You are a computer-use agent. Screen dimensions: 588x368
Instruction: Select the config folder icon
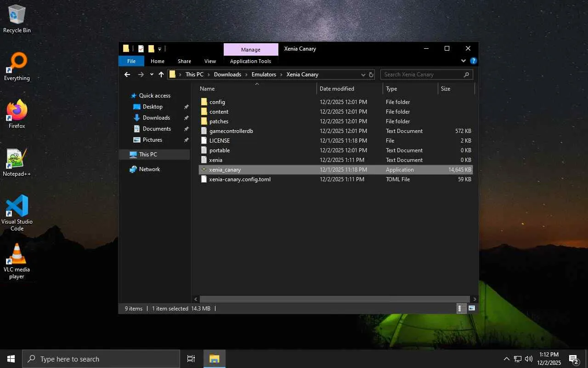point(204,102)
